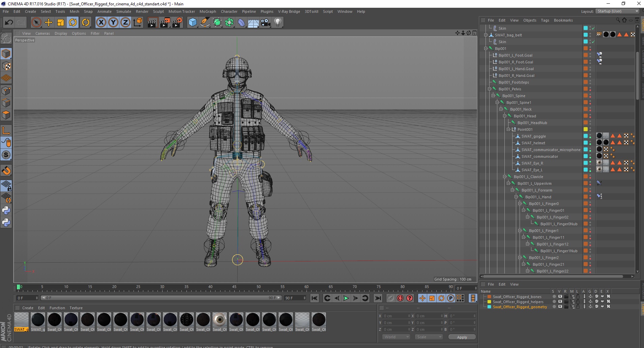Collapse the Bip001_Pelvis tree node
Image resolution: width=644 pixels, height=348 pixels.
point(490,89)
